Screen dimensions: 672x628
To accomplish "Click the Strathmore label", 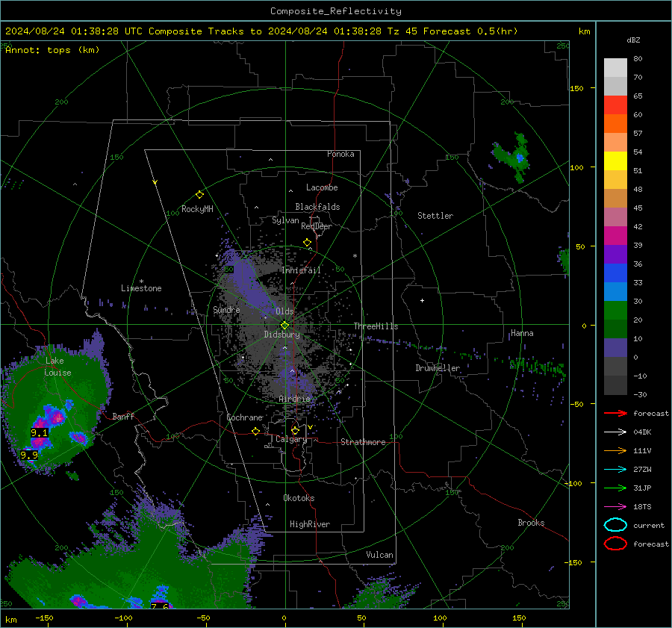I will click(x=363, y=442).
